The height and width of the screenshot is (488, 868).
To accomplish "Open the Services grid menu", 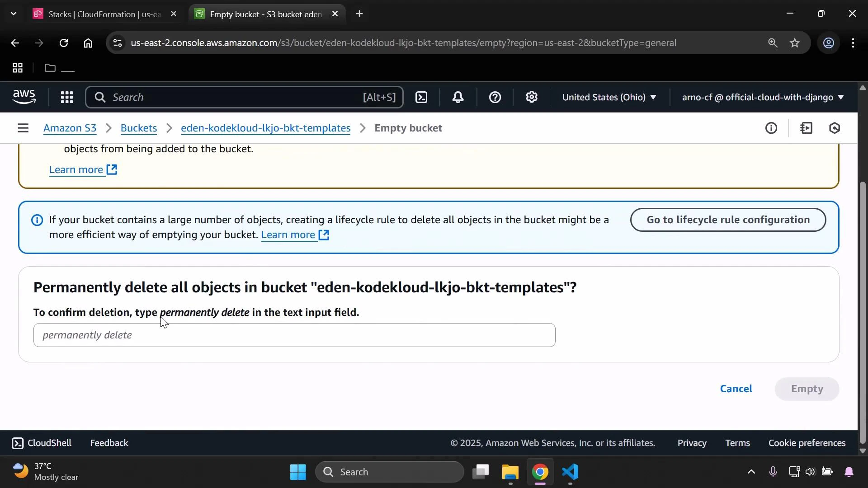I will coord(67,97).
